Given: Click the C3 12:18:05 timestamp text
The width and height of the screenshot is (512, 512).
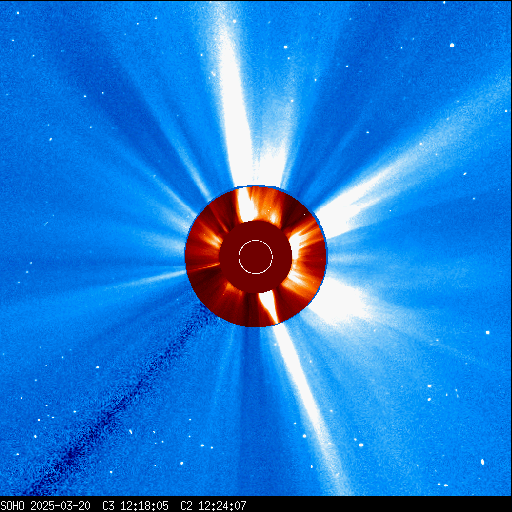Looking at the screenshot, I should click(x=135, y=506).
